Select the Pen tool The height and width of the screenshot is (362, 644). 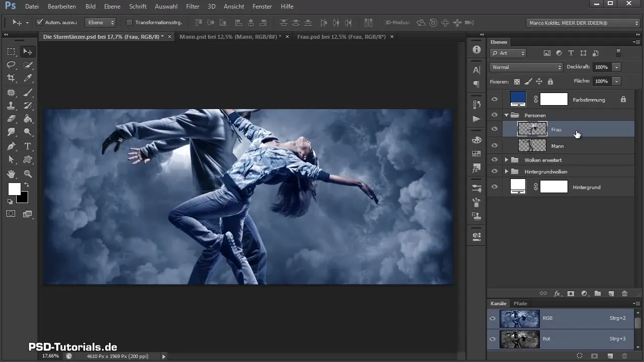pos(11,146)
